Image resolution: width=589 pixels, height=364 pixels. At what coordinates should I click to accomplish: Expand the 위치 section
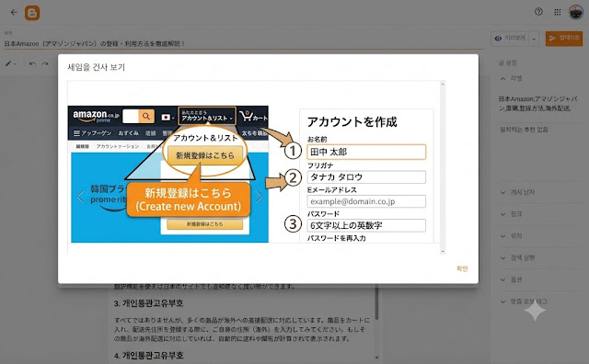pos(539,236)
